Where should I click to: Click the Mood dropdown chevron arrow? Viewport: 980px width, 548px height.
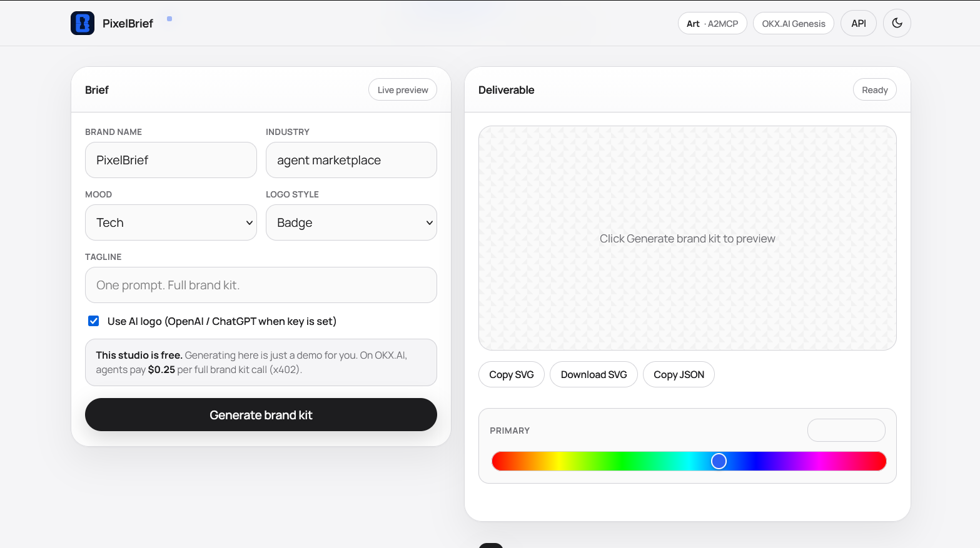point(249,222)
